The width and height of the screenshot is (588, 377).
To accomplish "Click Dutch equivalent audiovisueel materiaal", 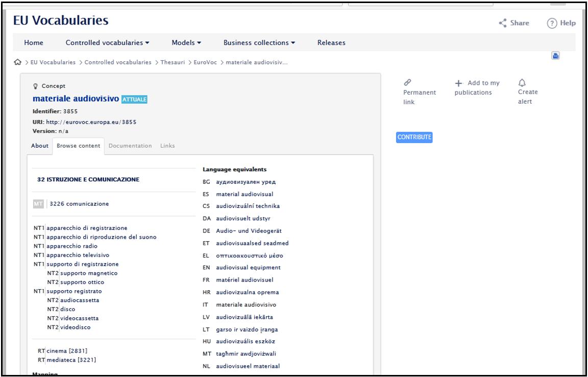I will coord(248,366).
